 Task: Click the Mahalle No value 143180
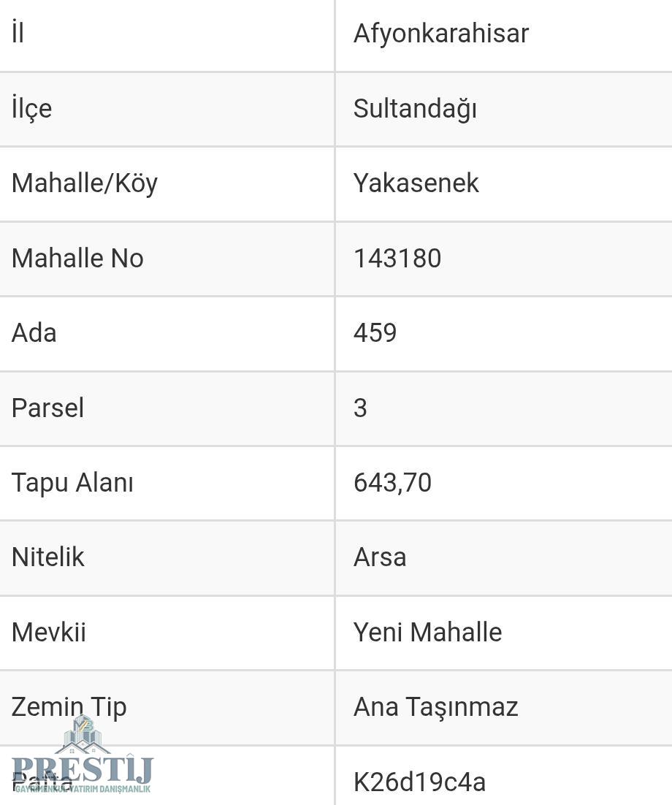[x=397, y=259]
